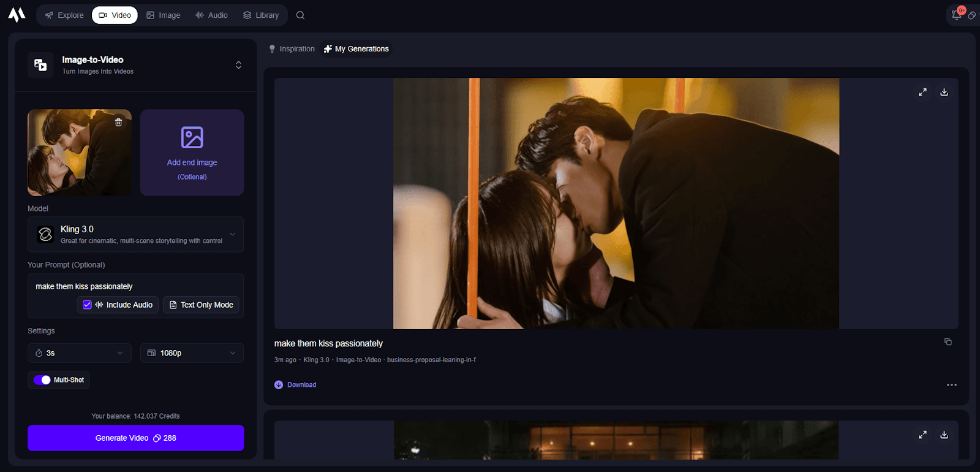The height and width of the screenshot is (472, 980).
Task: Expand second video to fullscreen
Action: [x=922, y=435]
